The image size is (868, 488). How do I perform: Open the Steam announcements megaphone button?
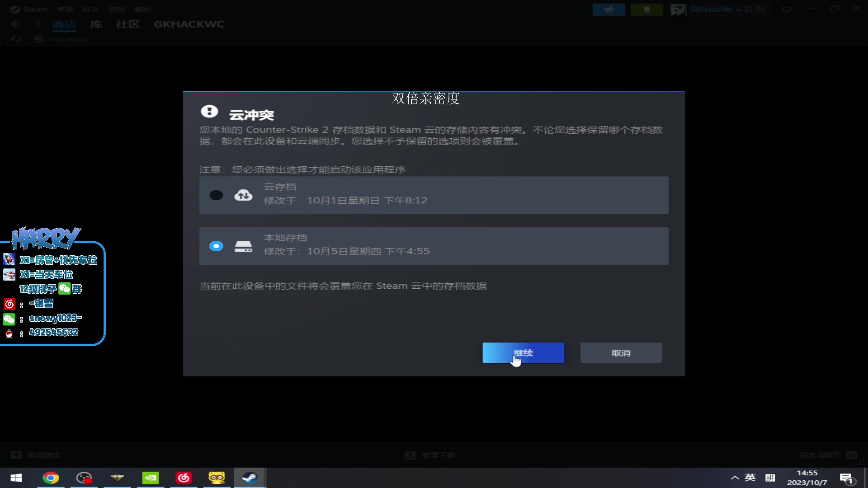[609, 9]
